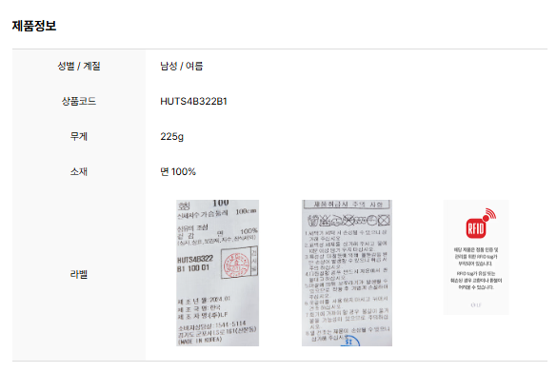557x392 pixels.
Task: Click the 제품취급시 주의 사항 header on label
Action: click(x=348, y=205)
